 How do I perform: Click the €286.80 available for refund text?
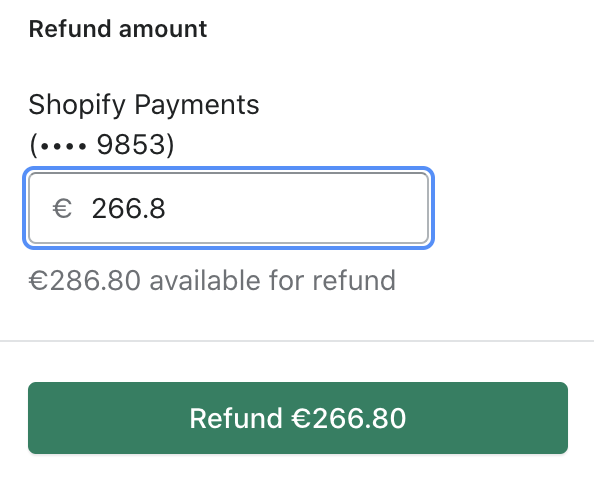click(x=212, y=280)
